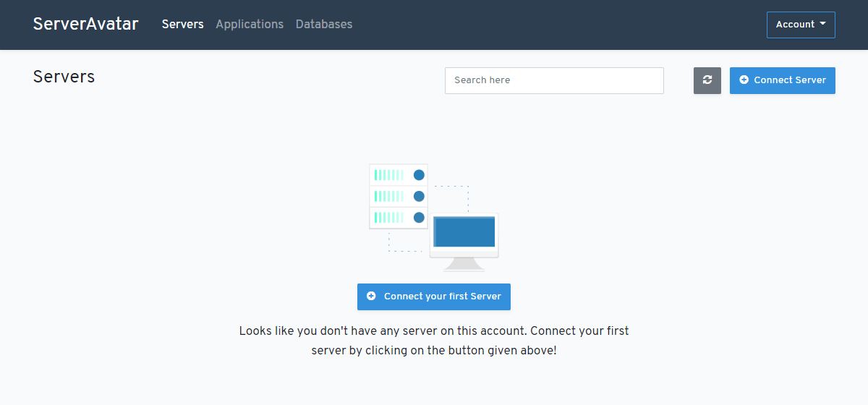The image size is (868, 405).
Task: Click the middle rack unit's blue indicator dot
Action: click(419, 196)
